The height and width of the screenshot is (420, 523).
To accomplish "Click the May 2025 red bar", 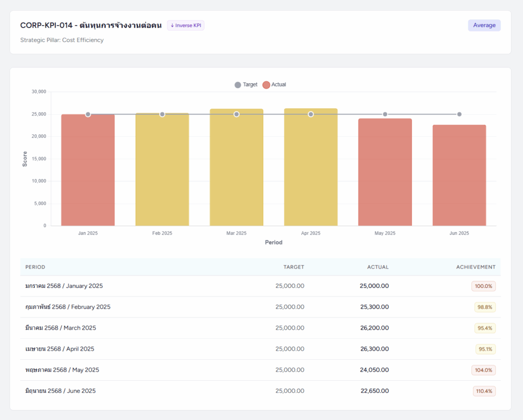I will [x=385, y=172].
